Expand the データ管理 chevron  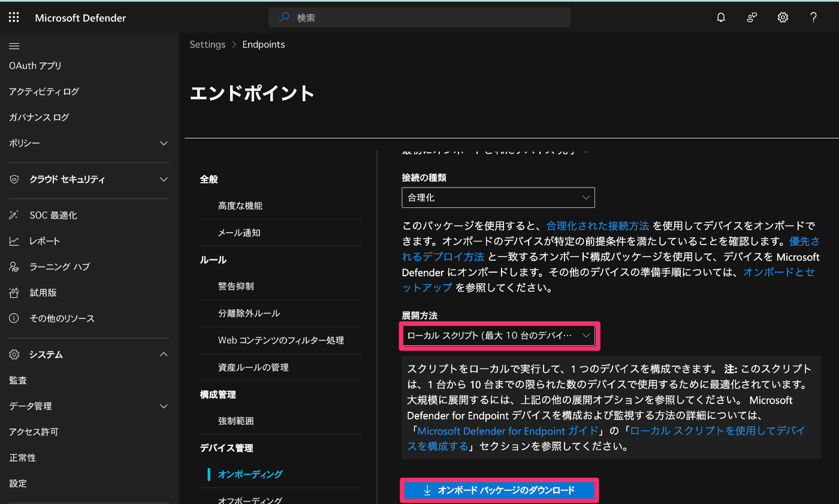[164, 406]
